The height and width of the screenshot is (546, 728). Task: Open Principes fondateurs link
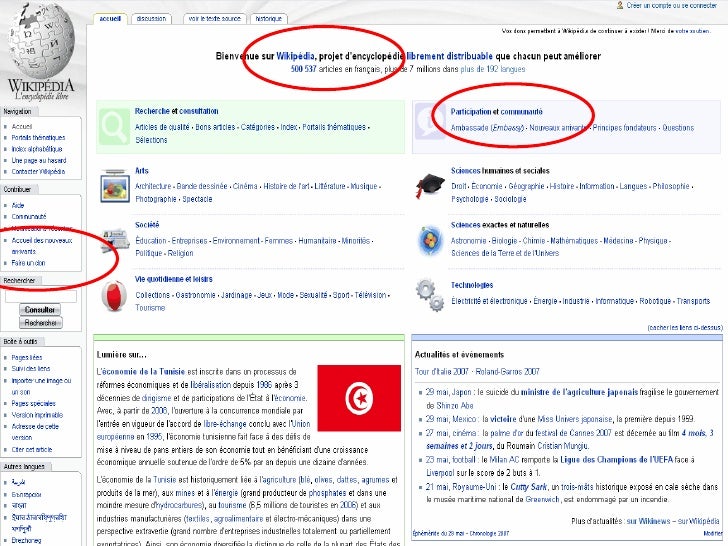pos(624,128)
